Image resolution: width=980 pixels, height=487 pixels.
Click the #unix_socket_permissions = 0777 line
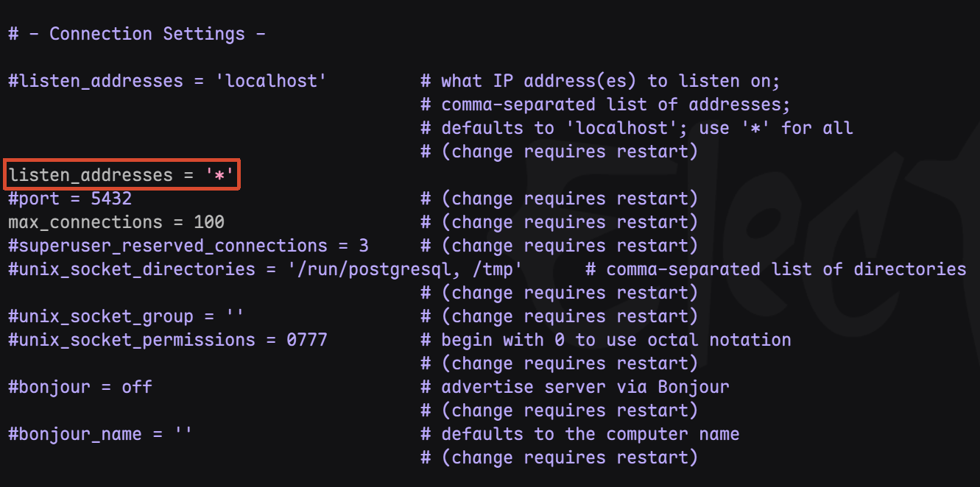pyautogui.click(x=167, y=340)
